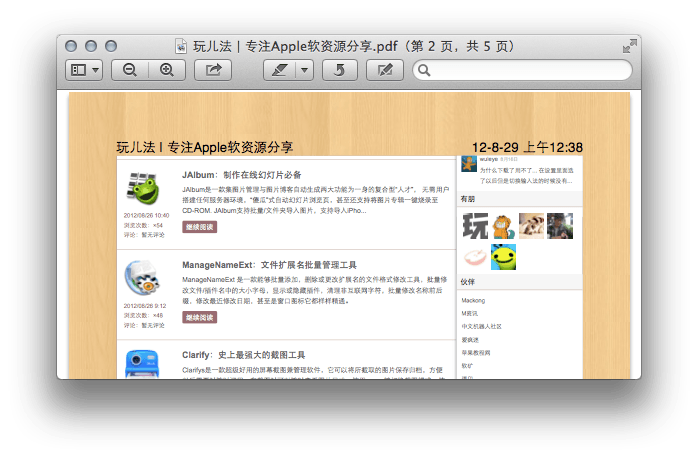Image resolution: width=698 pixels, height=458 pixels.
Task: Click continue reading button under JAlbum
Action: (x=199, y=227)
